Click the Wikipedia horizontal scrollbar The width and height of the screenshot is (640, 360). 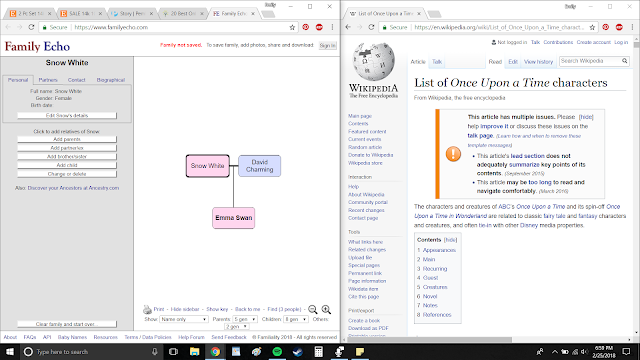click(429, 340)
